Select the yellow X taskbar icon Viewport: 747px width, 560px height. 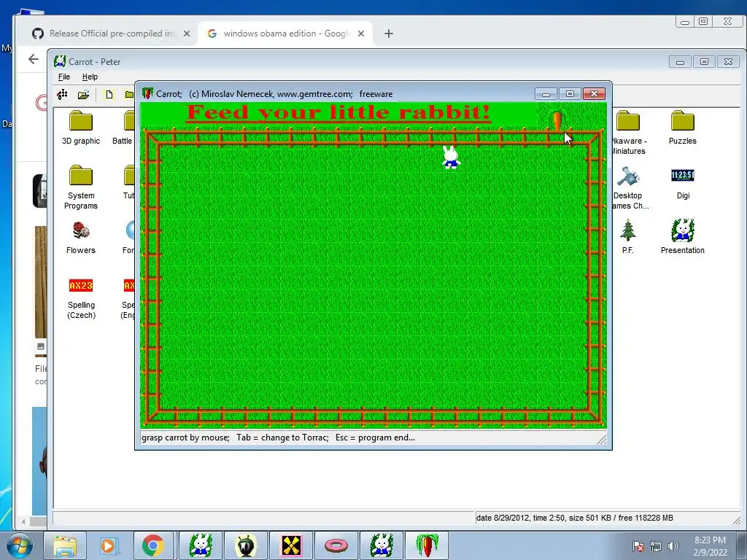tap(291, 545)
